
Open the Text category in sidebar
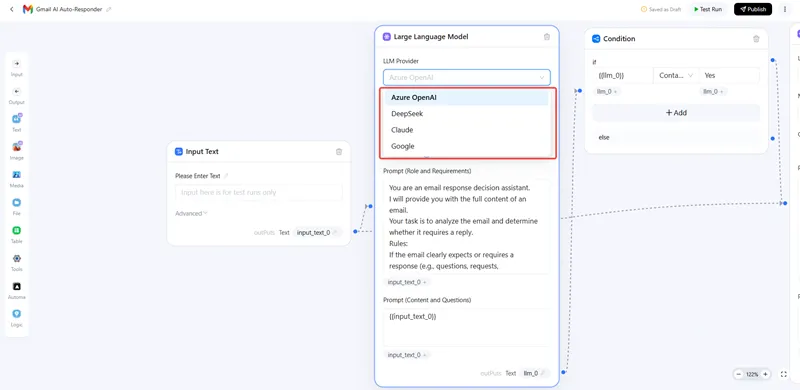point(17,123)
